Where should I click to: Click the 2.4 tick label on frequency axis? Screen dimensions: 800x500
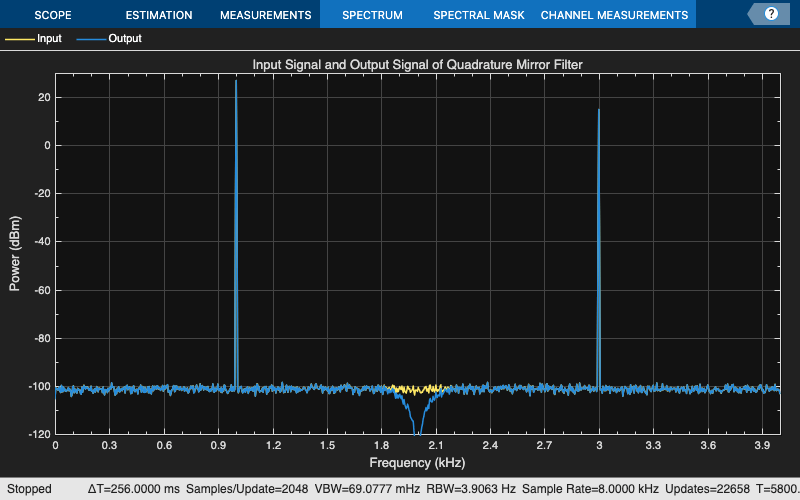(490, 445)
